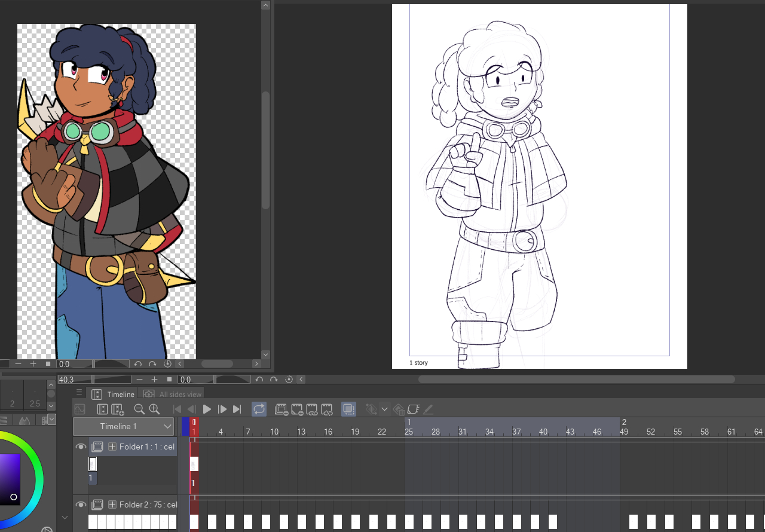
Task: Zoom out on the timeline
Action: click(139, 409)
